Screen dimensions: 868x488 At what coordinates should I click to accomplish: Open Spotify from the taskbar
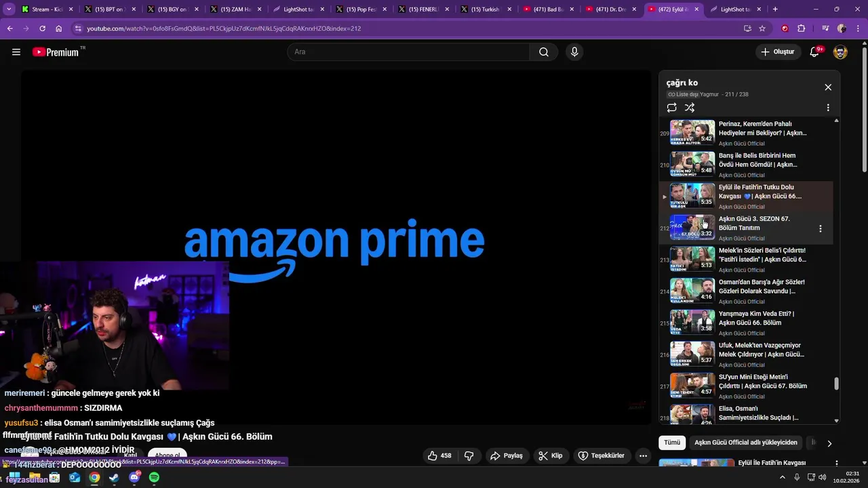(x=154, y=477)
